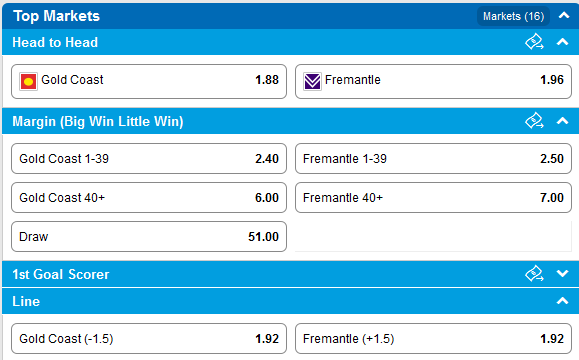The width and height of the screenshot is (579, 360).
Task: Select the Draw option at 51.00
Action: (x=149, y=237)
